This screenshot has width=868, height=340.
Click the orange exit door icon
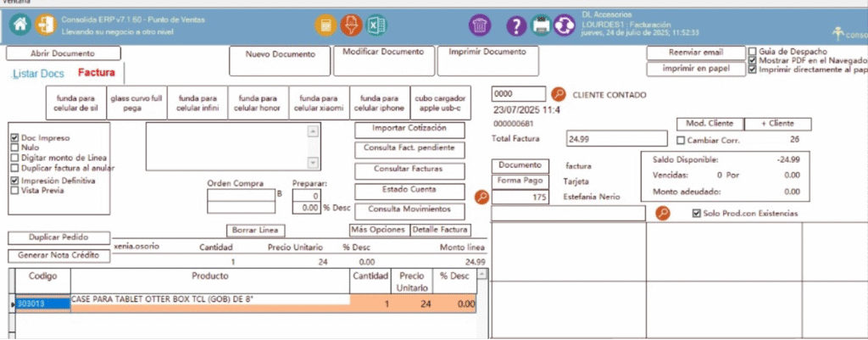point(45,25)
